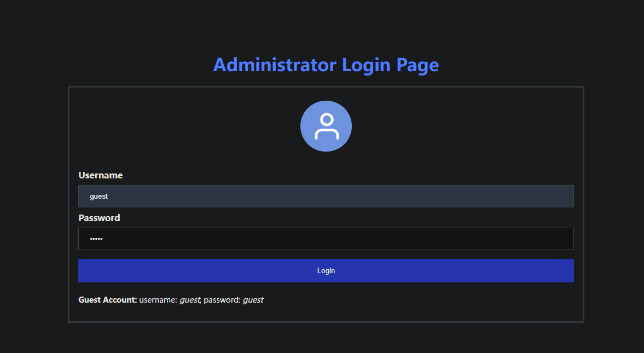This screenshot has height=353, width=644.
Task: Click the "password:" word in guest hint
Action: point(222,300)
